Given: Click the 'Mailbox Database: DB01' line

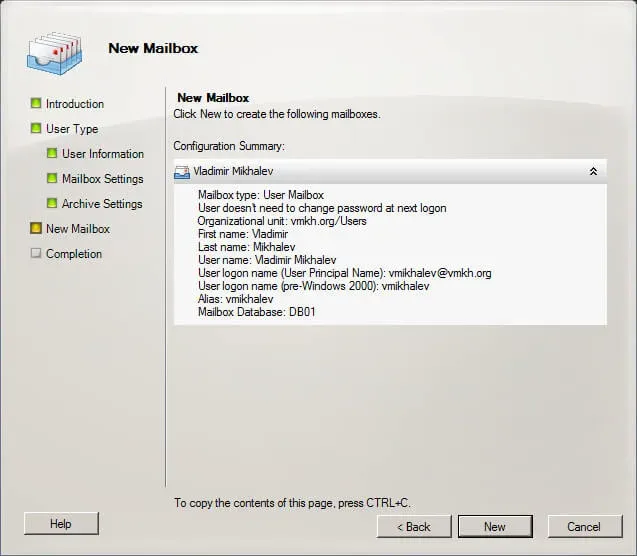Looking at the screenshot, I should [257, 312].
